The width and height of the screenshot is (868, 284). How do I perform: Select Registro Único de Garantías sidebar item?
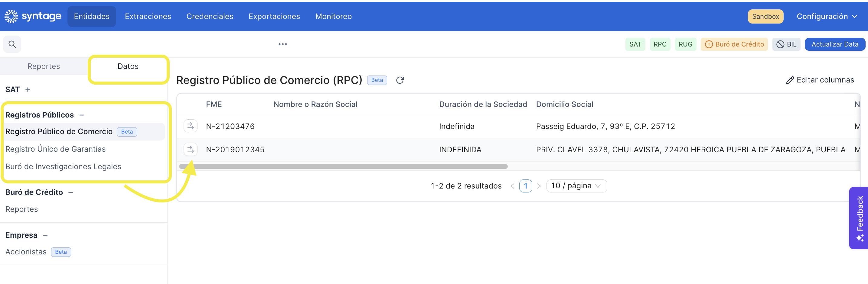pyautogui.click(x=55, y=149)
